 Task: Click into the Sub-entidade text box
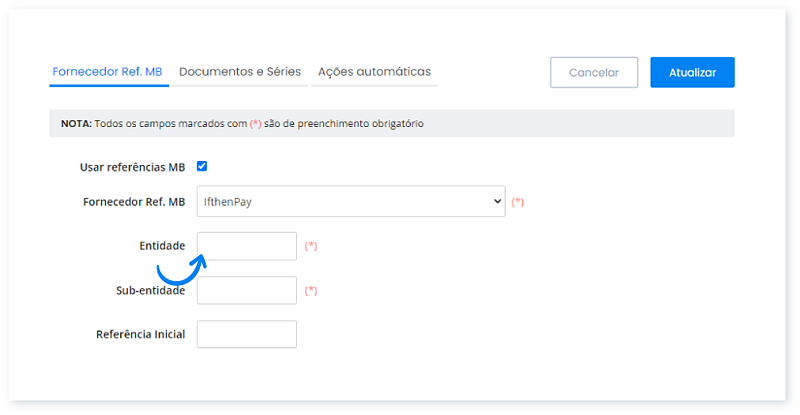[x=247, y=290]
